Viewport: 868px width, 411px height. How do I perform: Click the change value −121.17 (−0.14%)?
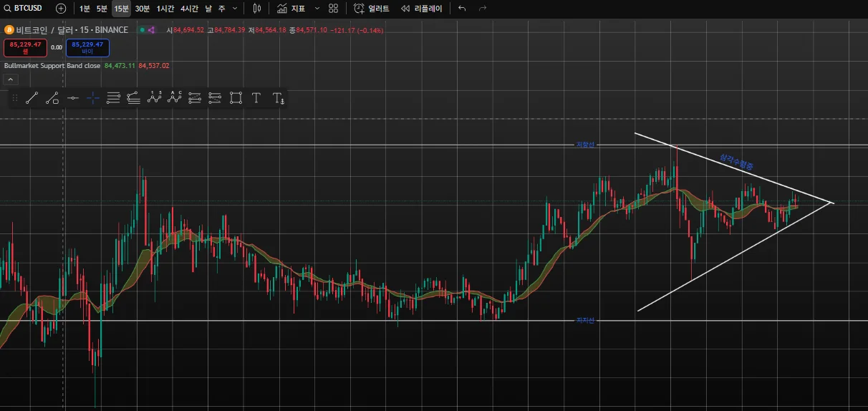[357, 30]
